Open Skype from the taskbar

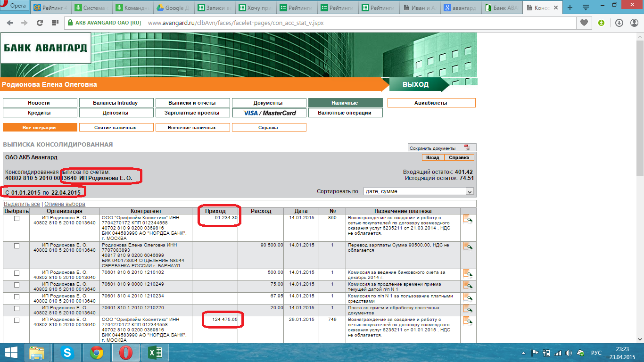pos(67,353)
